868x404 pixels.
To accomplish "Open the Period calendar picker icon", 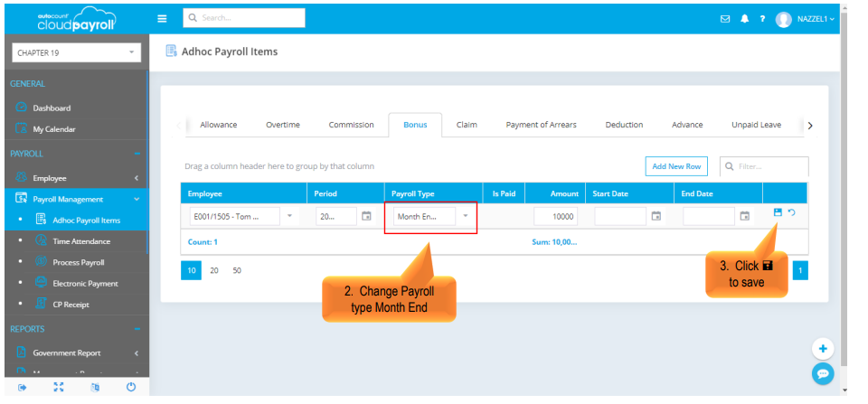I will pyautogui.click(x=366, y=217).
